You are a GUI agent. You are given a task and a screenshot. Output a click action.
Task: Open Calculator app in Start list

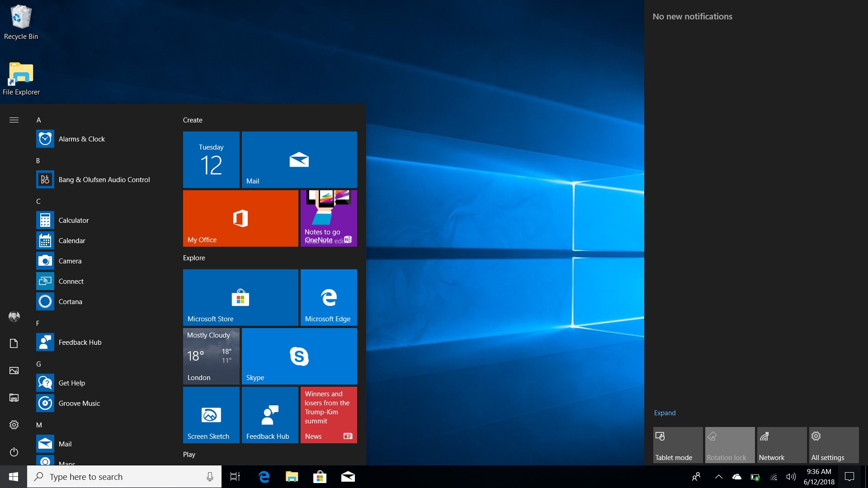(x=102, y=221)
